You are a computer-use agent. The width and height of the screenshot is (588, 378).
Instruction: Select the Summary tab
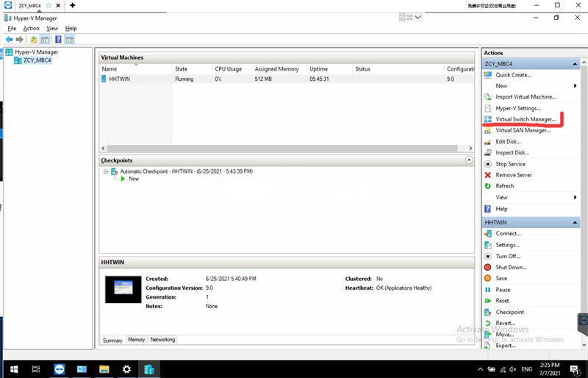(113, 340)
